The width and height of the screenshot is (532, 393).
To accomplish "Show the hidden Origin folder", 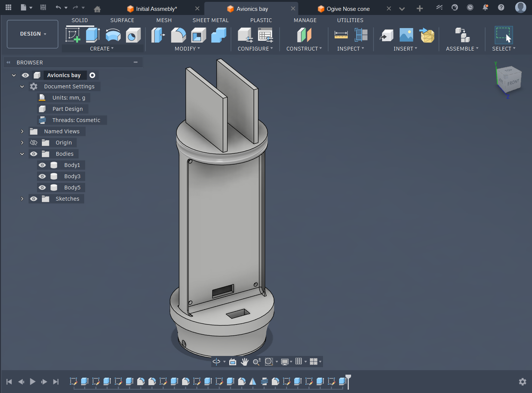I will (34, 143).
